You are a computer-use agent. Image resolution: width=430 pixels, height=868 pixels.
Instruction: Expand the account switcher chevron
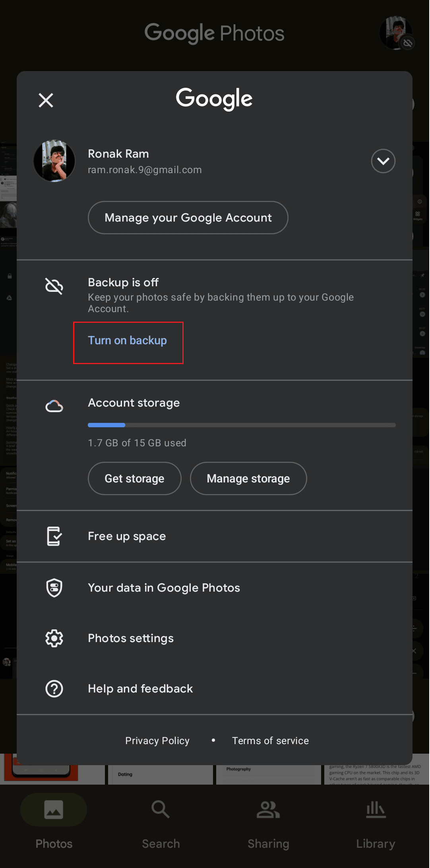383,161
